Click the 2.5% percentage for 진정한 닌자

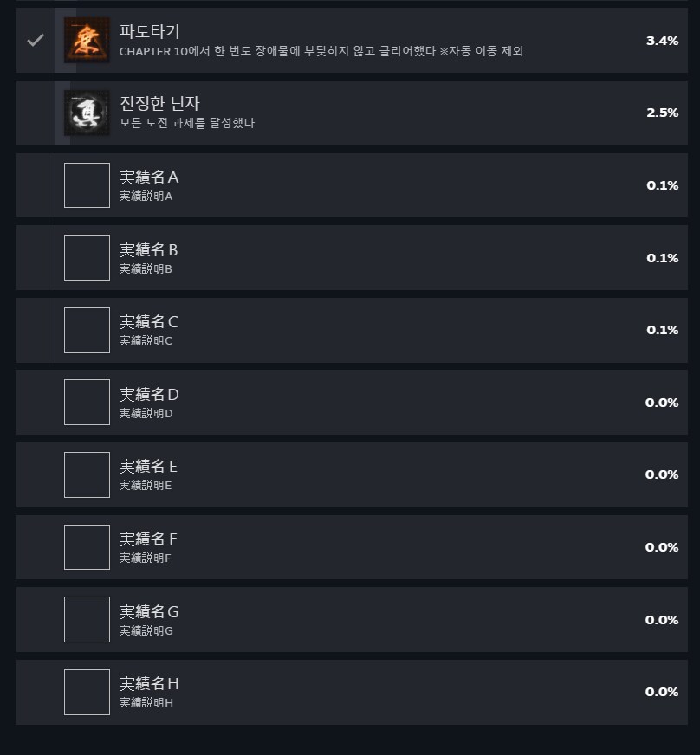pos(661,113)
